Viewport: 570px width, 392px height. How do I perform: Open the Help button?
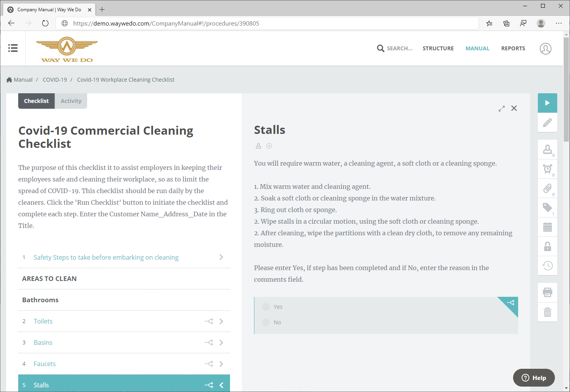click(x=534, y=378)
